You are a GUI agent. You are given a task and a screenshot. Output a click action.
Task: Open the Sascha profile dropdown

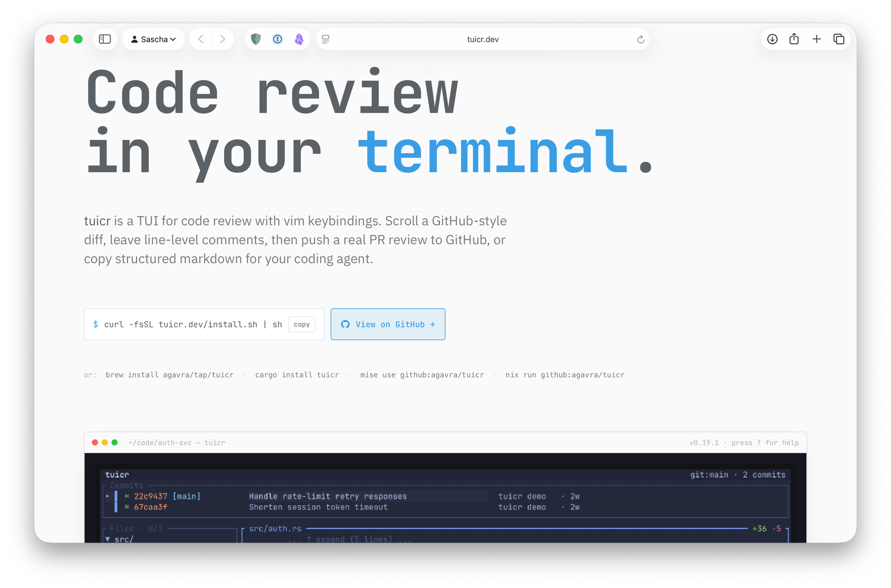click(x=153, y=39)
